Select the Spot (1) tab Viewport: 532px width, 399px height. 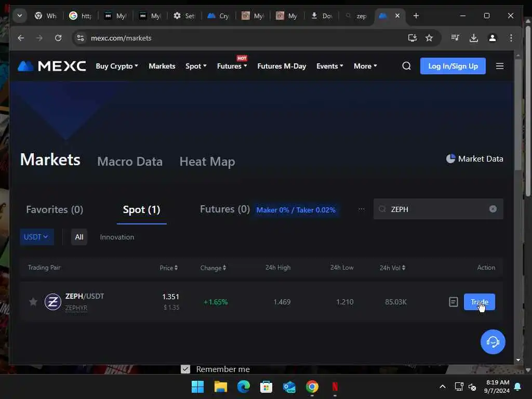[x=141, y=209]
